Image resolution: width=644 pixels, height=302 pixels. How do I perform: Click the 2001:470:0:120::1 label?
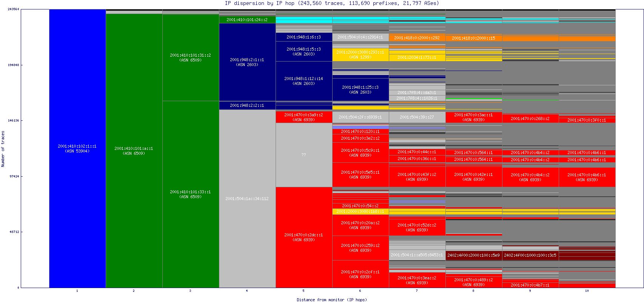(x=361, y=131)
